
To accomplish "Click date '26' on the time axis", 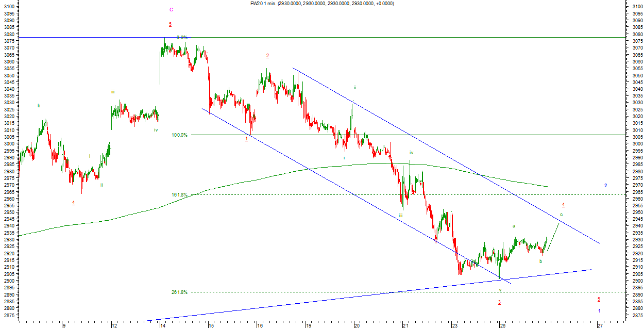I will pyautogui.click(x=502, y=325).
